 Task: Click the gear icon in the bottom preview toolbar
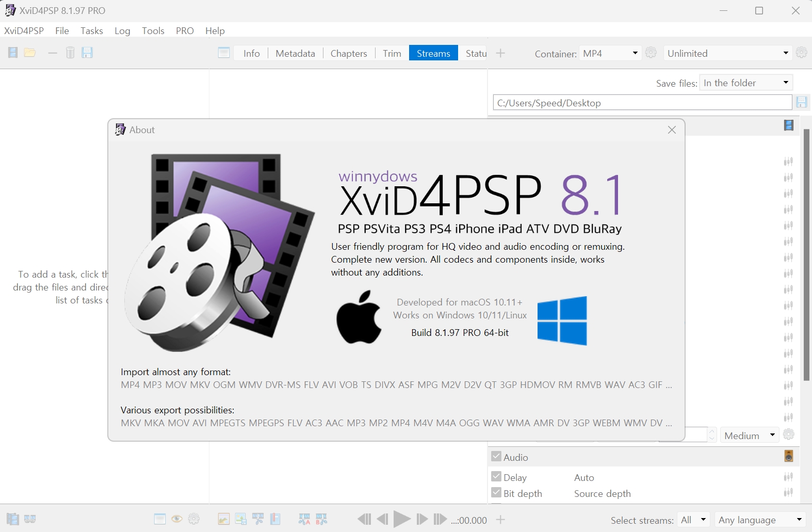tap(194, 519)
